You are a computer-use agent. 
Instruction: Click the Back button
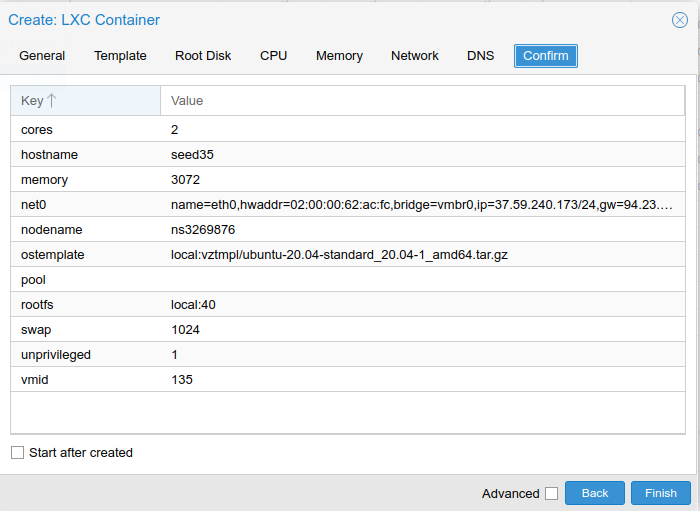tap(594, 493)
